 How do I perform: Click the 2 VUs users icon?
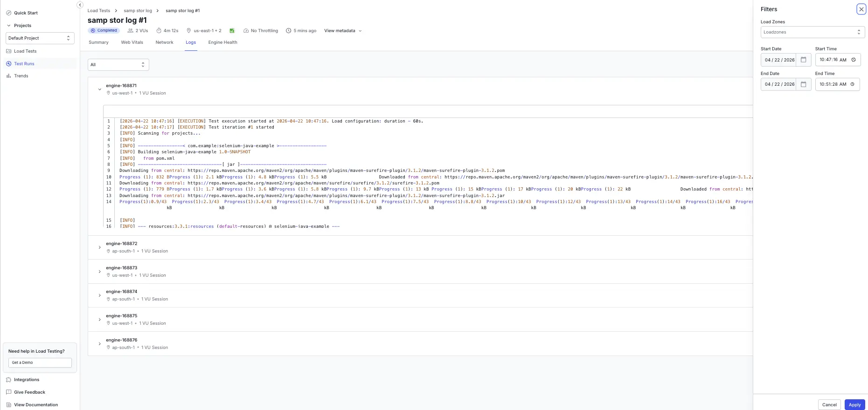click(x=131, y=31)
